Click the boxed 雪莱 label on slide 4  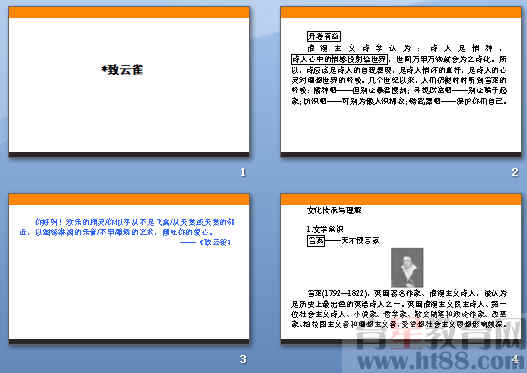(316, 241)
